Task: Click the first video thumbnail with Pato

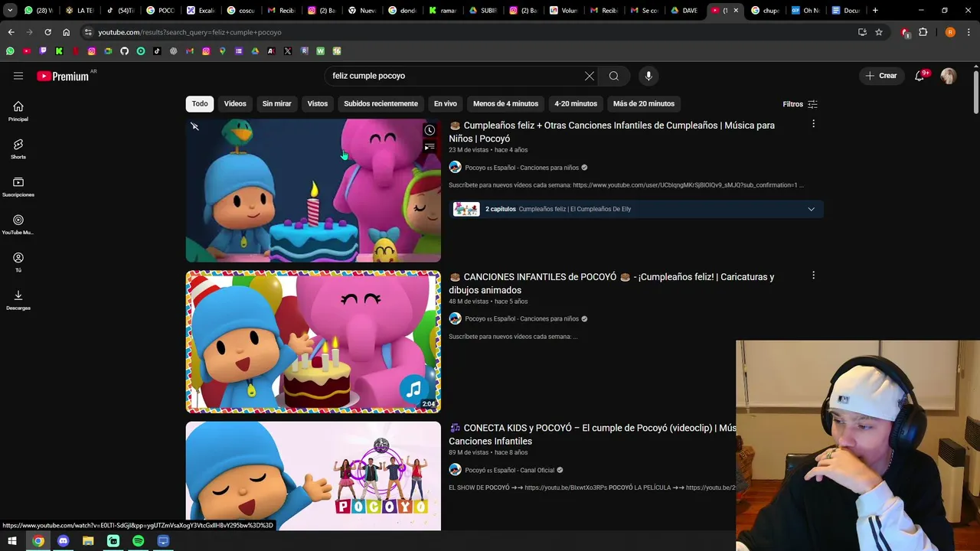Action: tap(313, 191)
